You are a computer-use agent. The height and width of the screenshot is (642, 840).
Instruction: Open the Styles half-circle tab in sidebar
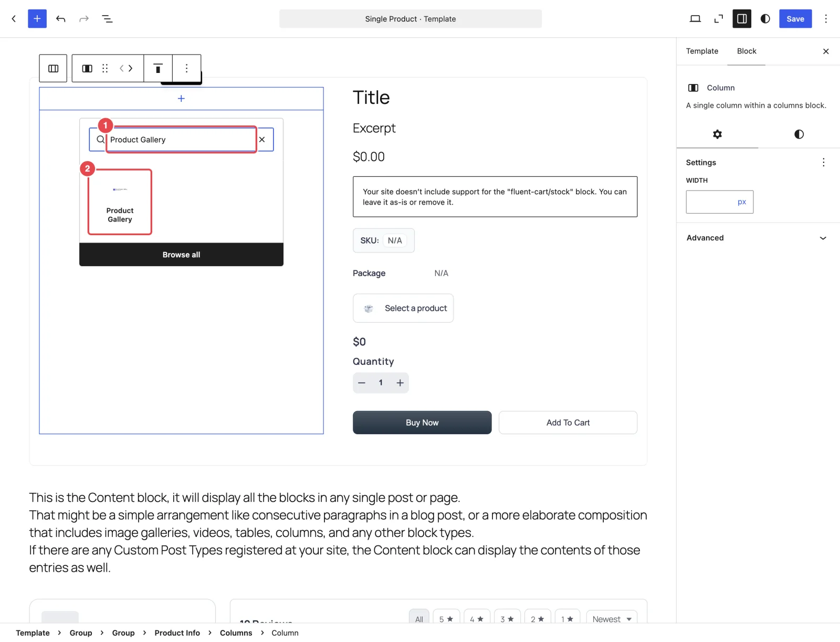click(x=799, y=134)
